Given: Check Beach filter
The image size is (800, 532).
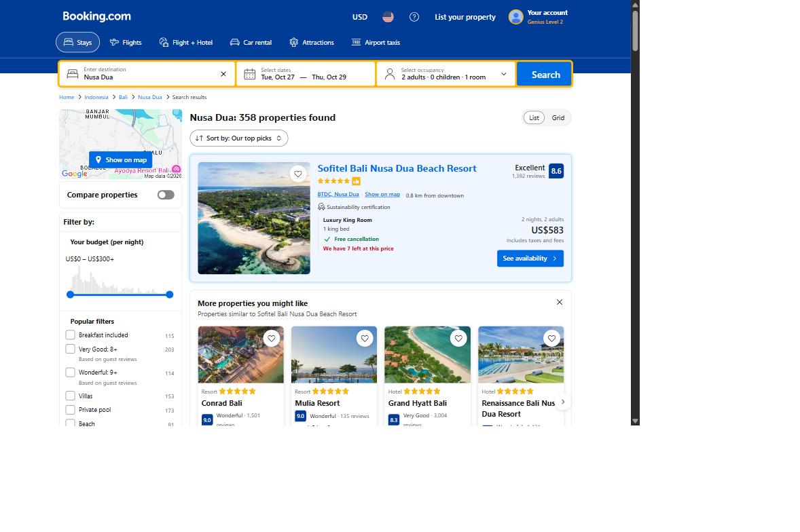Looking at the screenshot, I should click(x=71, y=423).
